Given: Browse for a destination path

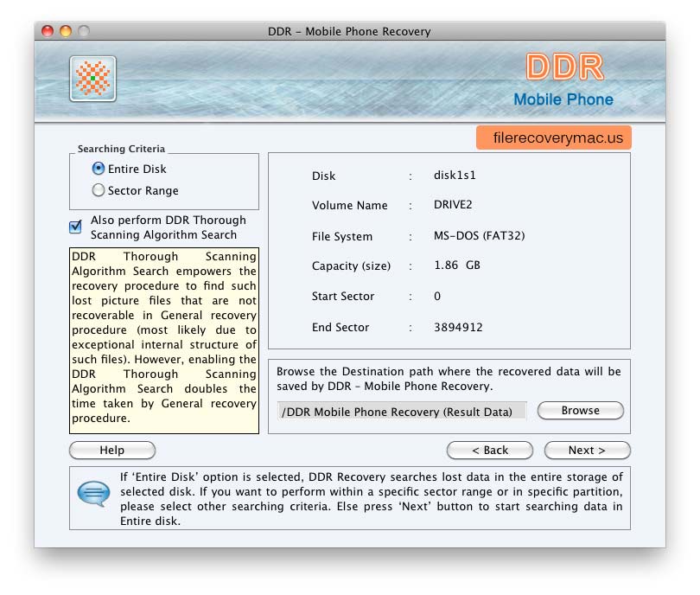Looking at the screenshot, I should click(581, 411).
